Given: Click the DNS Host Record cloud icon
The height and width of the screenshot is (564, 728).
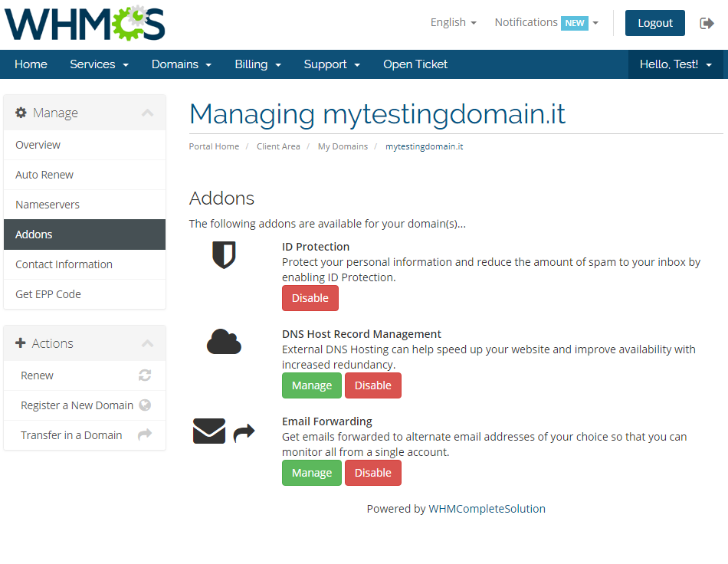Looking at the screenshot, I should point(224,342).
